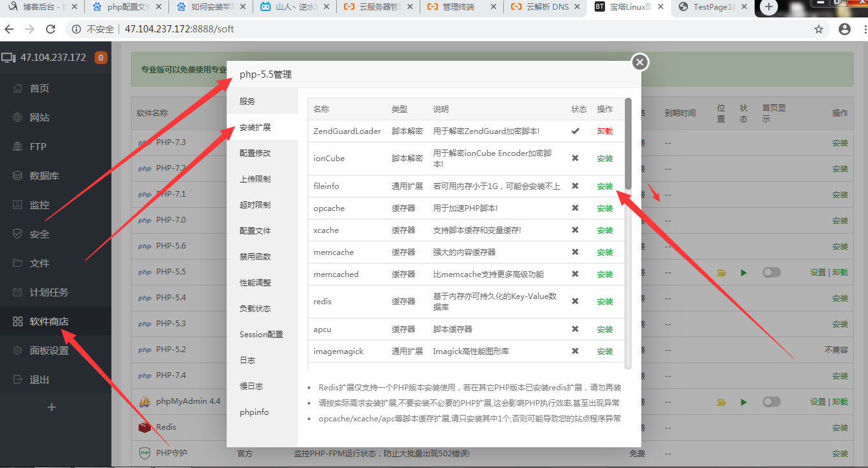Image resolution: width=868 pixels, height=468 pixels.
Task: Install the opcache extension
Action: click(x=605, y=208)
